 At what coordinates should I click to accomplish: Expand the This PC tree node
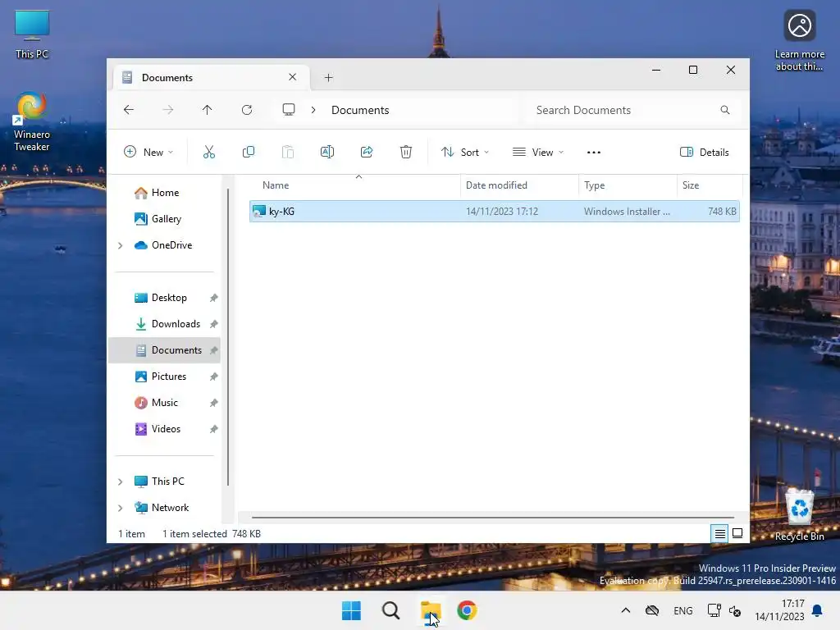tap(121, 482)
